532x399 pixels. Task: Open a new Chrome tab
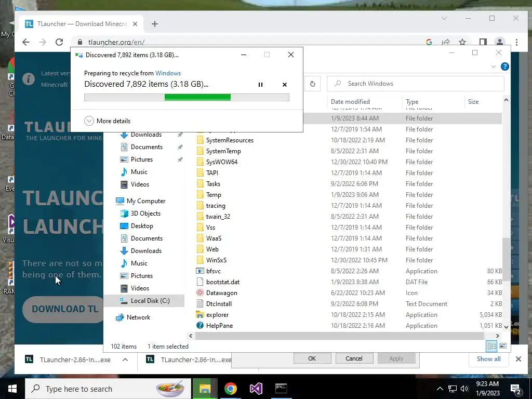155,24
